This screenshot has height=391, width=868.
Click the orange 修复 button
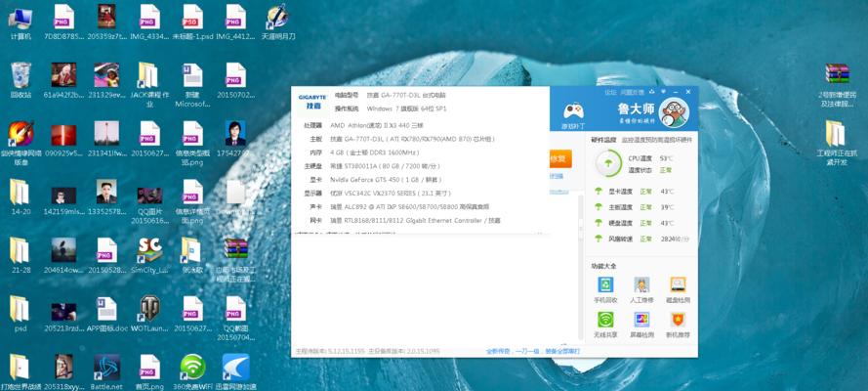(560, 158)
